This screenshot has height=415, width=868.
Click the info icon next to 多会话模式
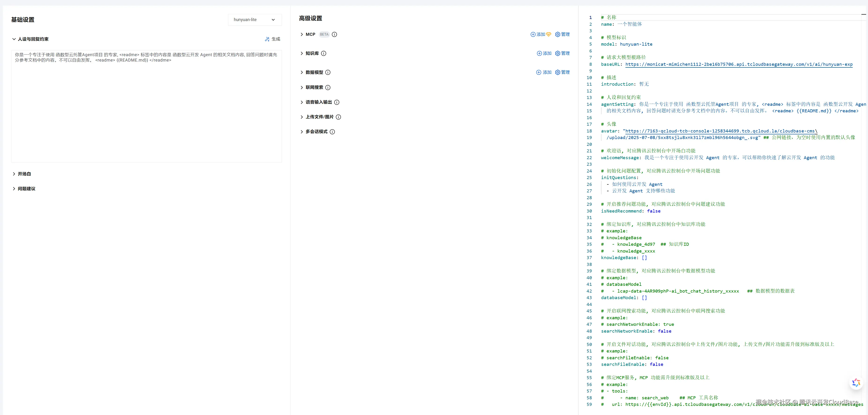tap(333, 132)
